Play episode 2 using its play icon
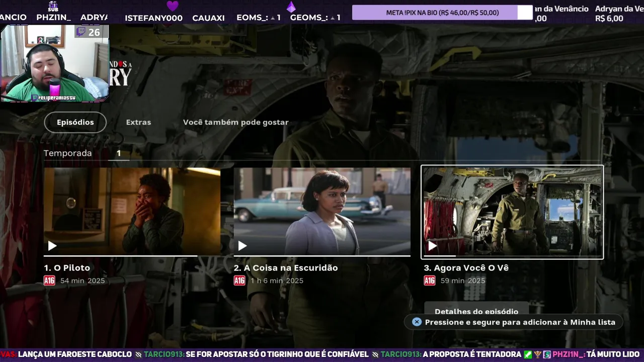 pyautogui.click(x=243, y=246)
